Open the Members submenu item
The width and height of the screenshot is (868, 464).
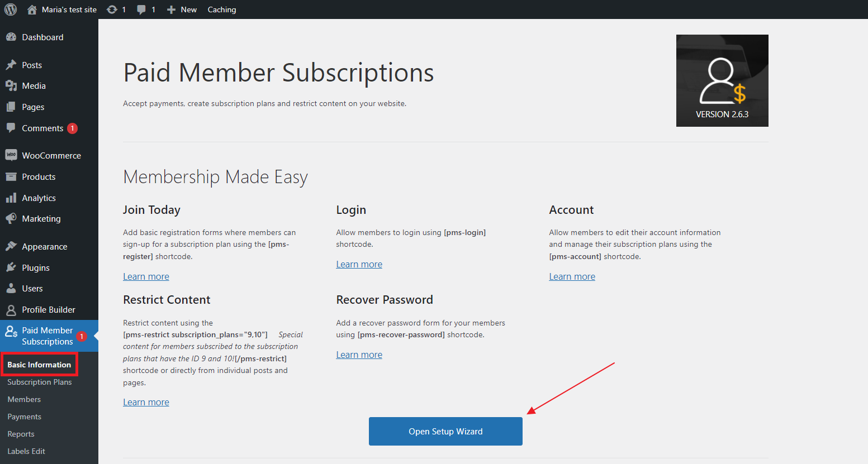[x=24, y=399]
